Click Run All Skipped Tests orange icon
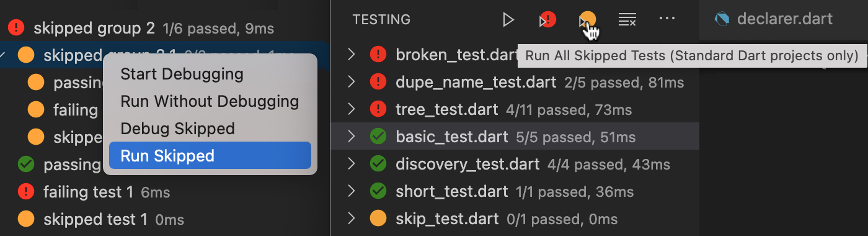This screenshot has width=868, height=236. 587,20
